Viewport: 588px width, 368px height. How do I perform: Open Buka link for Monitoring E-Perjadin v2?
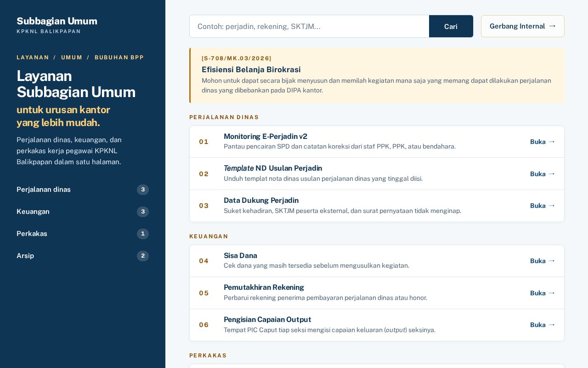[543, 142]
